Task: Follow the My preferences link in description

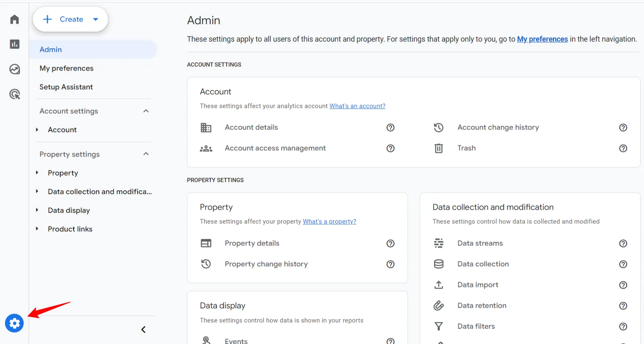Action: [x=542, y=39]
